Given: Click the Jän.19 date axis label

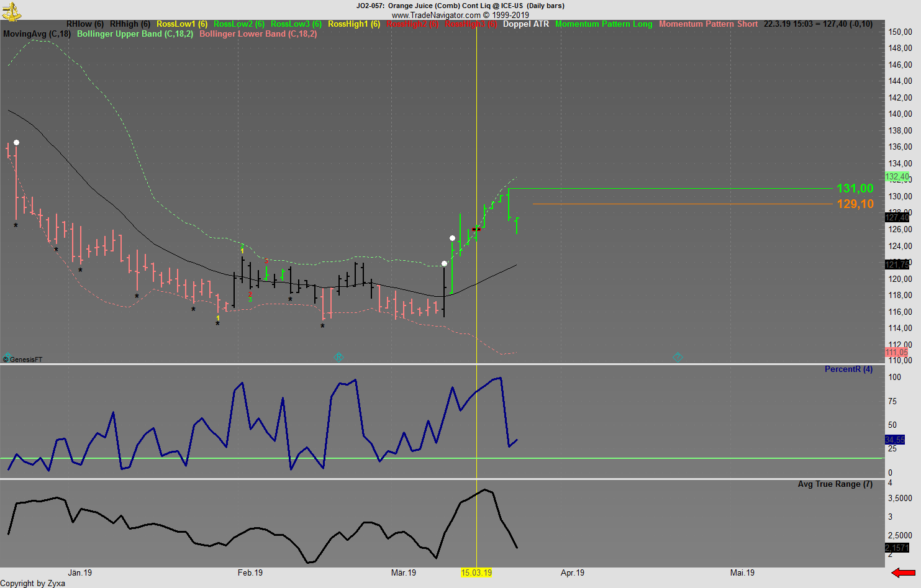Looking at the screenshot, I should tap(79, 572).
